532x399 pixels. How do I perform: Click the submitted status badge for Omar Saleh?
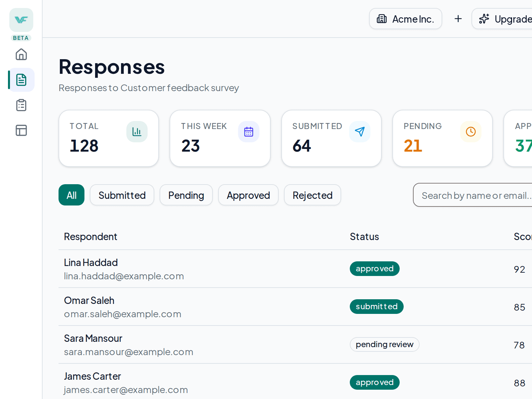(377, 307)
